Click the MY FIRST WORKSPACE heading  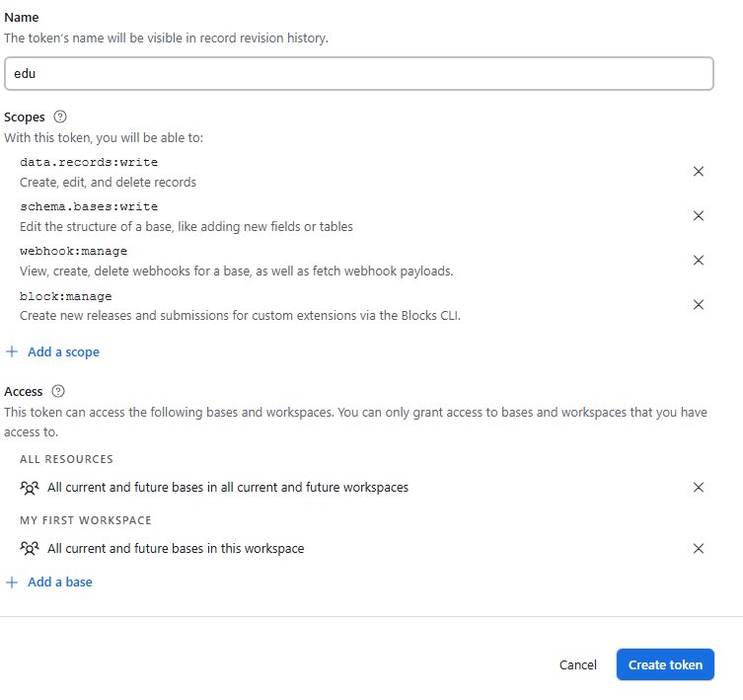[x=86, y=520]
